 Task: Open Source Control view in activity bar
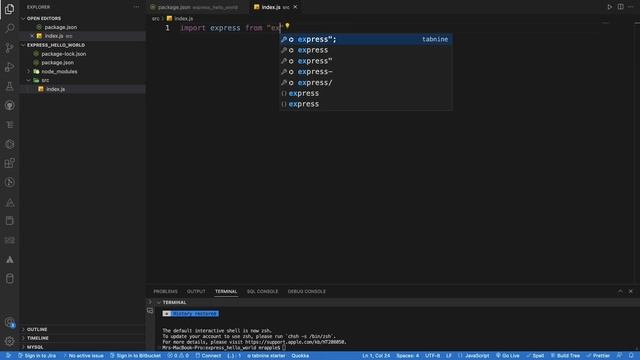pyautogui.click(x=9, y=48)
